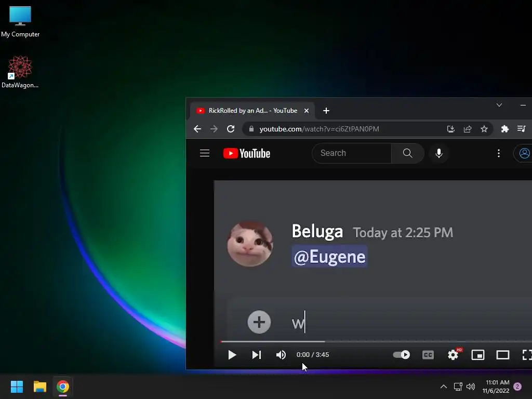Click the YouTube Search box
This screenshot has height=399, width=532.
point(352,153)
